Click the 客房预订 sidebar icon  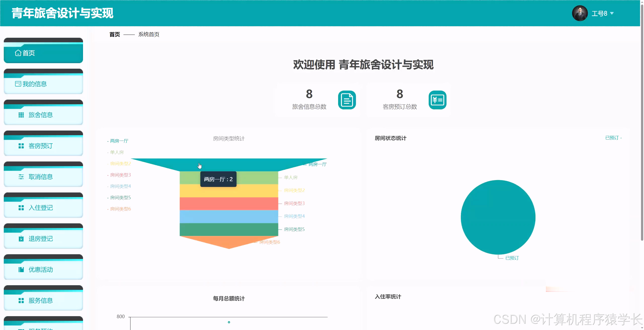click(x=21, y=146)
